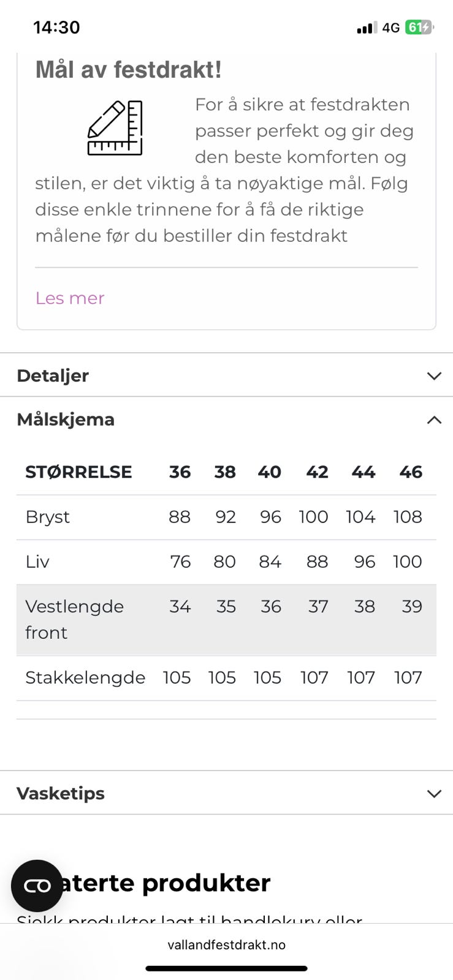Tap the Målskjema accordion heading
Viewport: 453px width, 980px height.
tap(66, 420)
